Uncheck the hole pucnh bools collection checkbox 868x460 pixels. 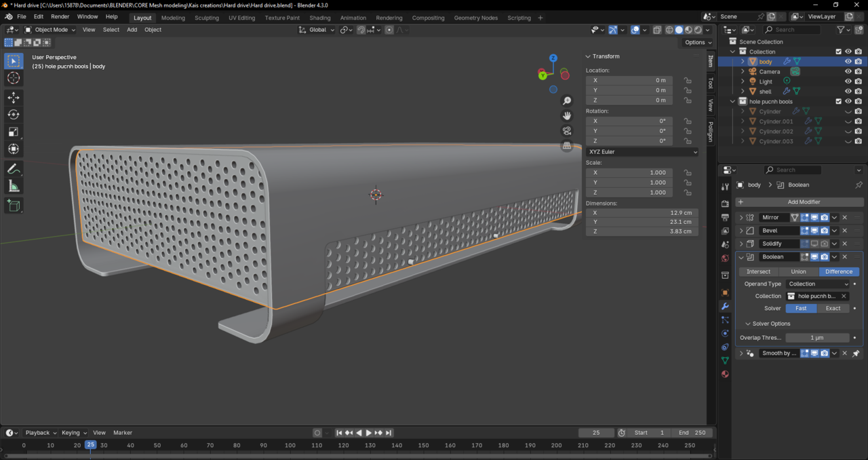click(x=839, y=102)
